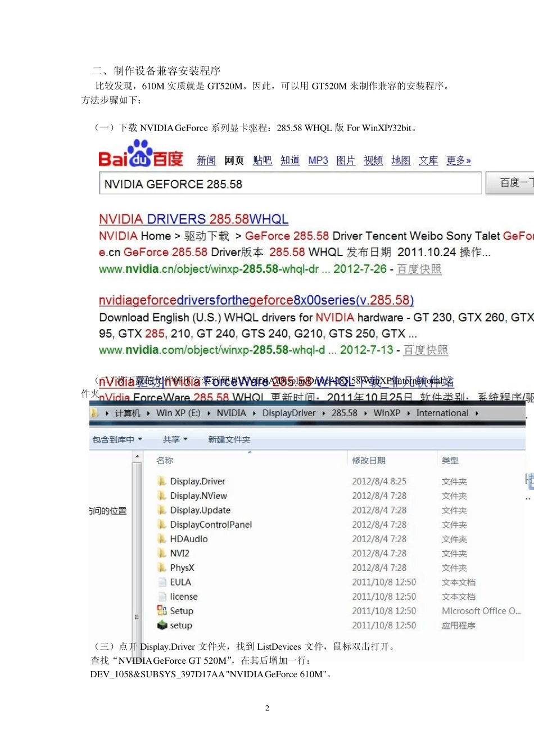Click 新建文件夹 in the toolbar

229,439
